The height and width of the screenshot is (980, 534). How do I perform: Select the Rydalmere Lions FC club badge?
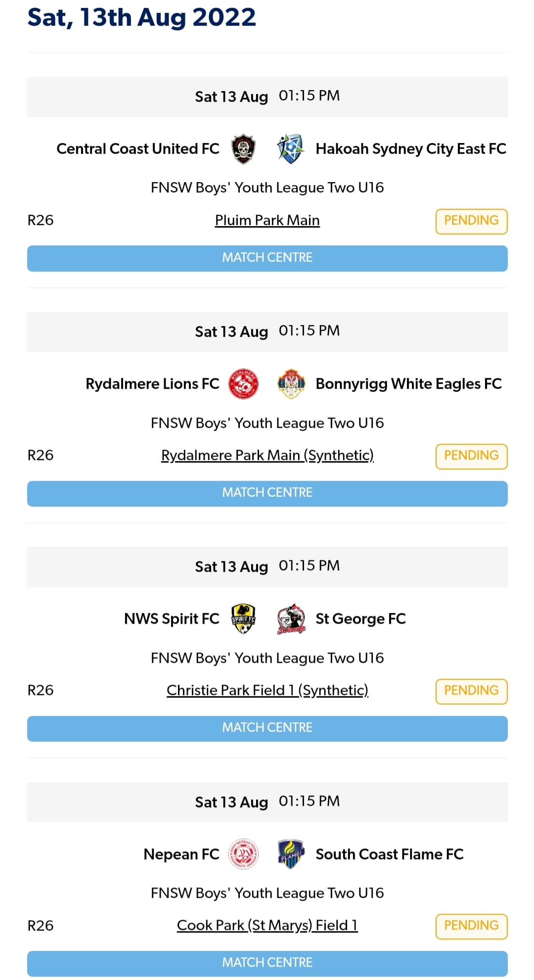244,383
